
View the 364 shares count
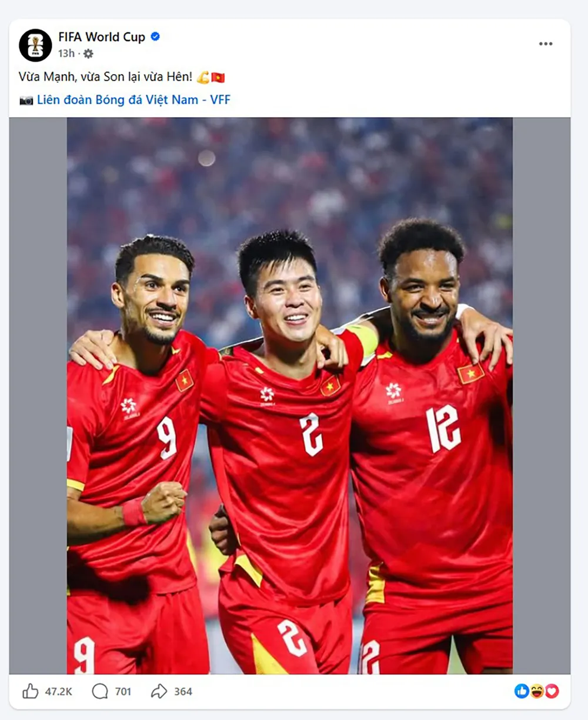[x=183, y=692]
